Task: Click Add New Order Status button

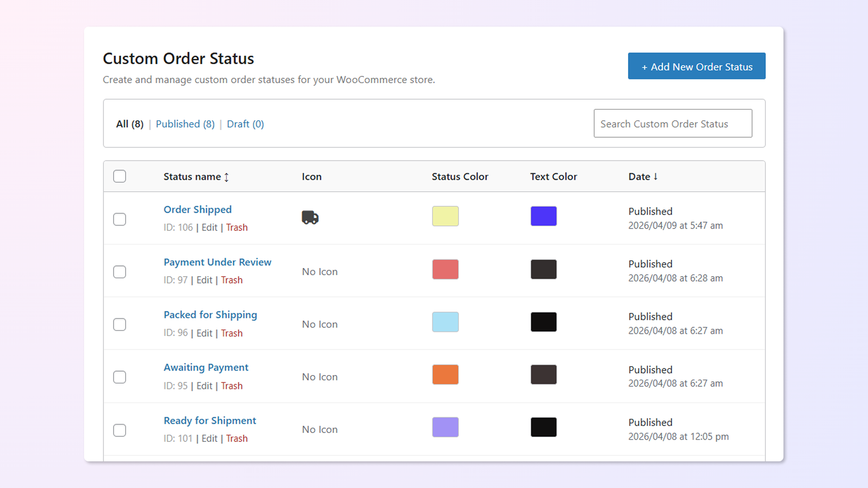Action: pos(696,66)
